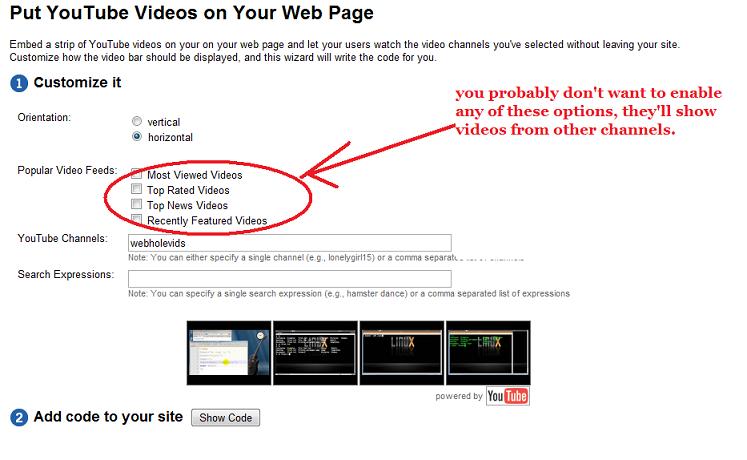This screenshot has height=460, width=747.
Task: Click the 'powered by' text
Action: (x=459, y=396)
